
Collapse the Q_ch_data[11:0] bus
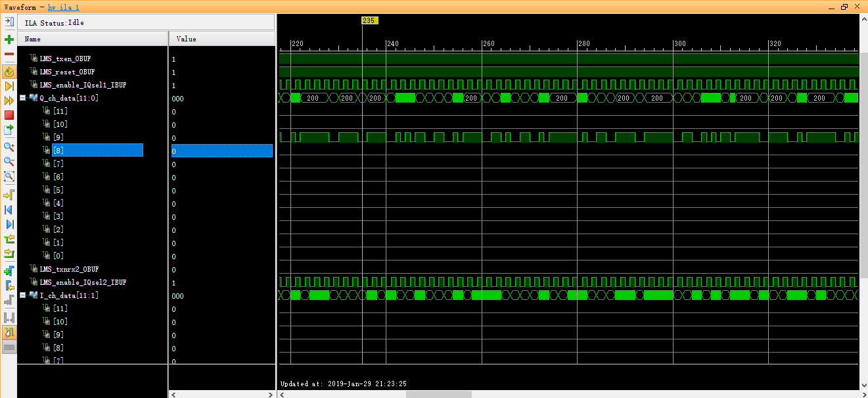point(23,98)
